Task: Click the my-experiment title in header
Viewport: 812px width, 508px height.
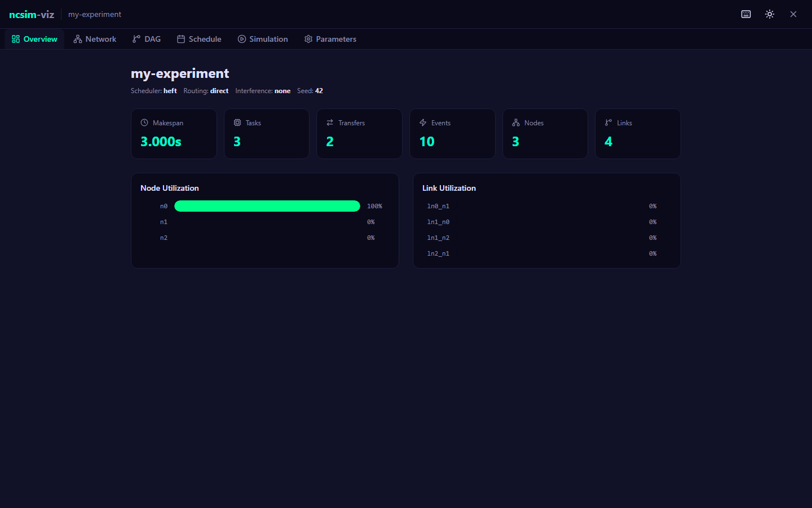Action: [x=95, y=15]
